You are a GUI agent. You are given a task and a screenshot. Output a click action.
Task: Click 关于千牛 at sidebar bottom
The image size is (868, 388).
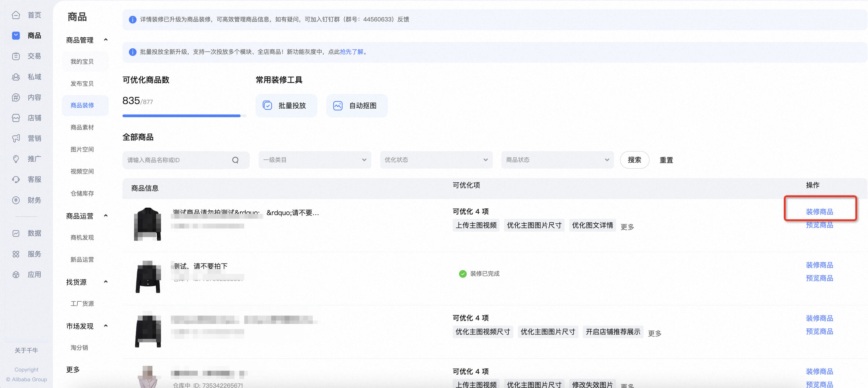(x=26, y=350)
